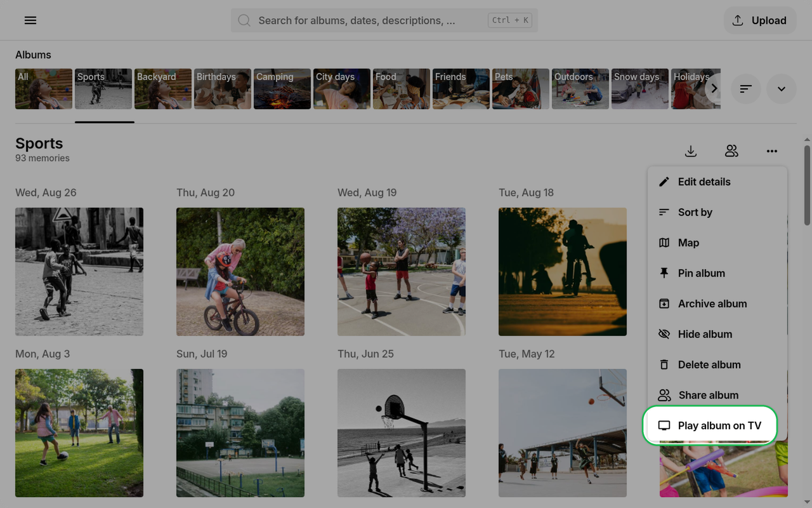Open album sharing people icon
Viewport: 812px width, 508px height.
[731, 151]
